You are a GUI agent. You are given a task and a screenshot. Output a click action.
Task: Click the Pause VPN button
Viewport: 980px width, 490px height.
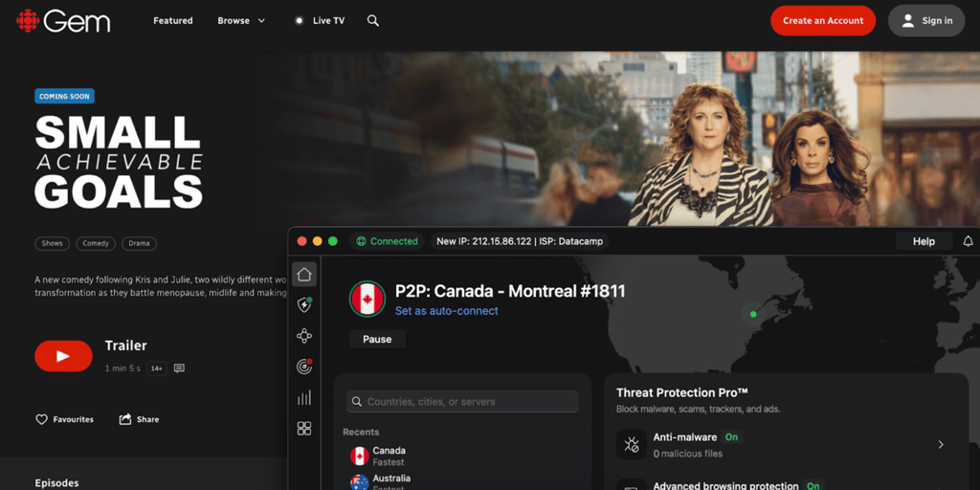377,340
